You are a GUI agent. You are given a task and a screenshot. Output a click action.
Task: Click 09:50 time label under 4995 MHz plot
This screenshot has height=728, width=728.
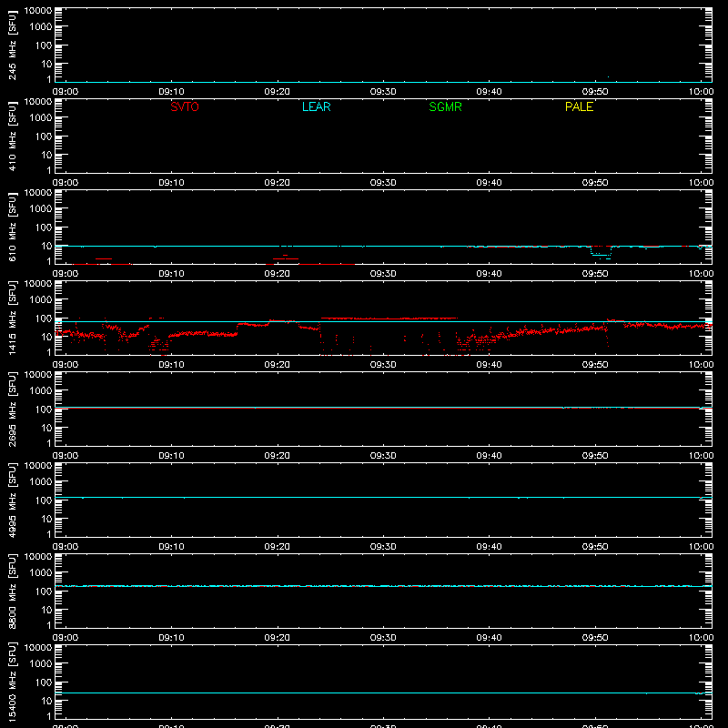point(595,547)
